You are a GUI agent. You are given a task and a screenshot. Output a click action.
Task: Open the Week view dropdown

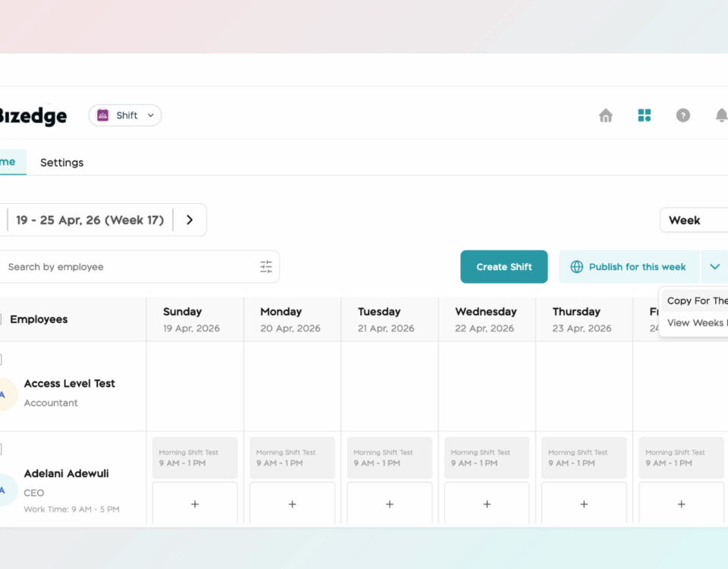(x=692, y=220)
